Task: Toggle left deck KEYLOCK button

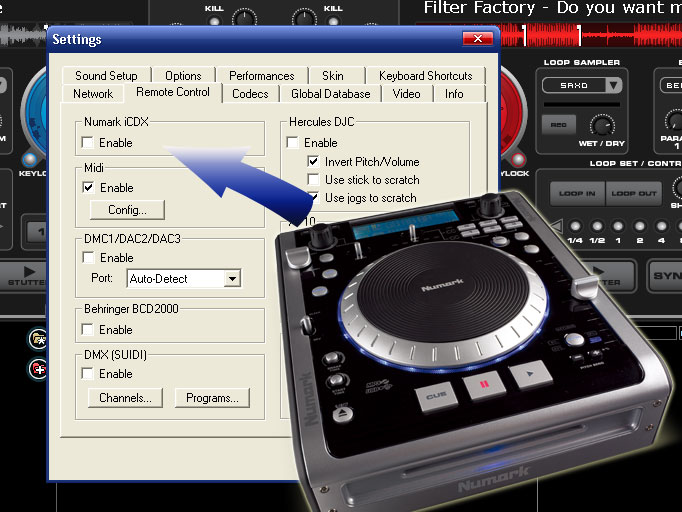Action: coord(29,160)
